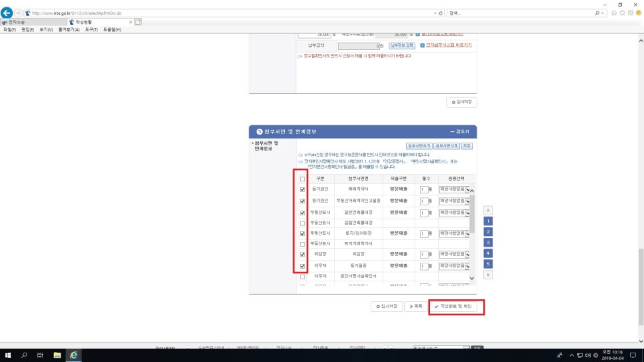The width and height of the screenshot is (644, 362).
Task: Click the 첨부서면추가 button
Action: click(x=419, y=146)
